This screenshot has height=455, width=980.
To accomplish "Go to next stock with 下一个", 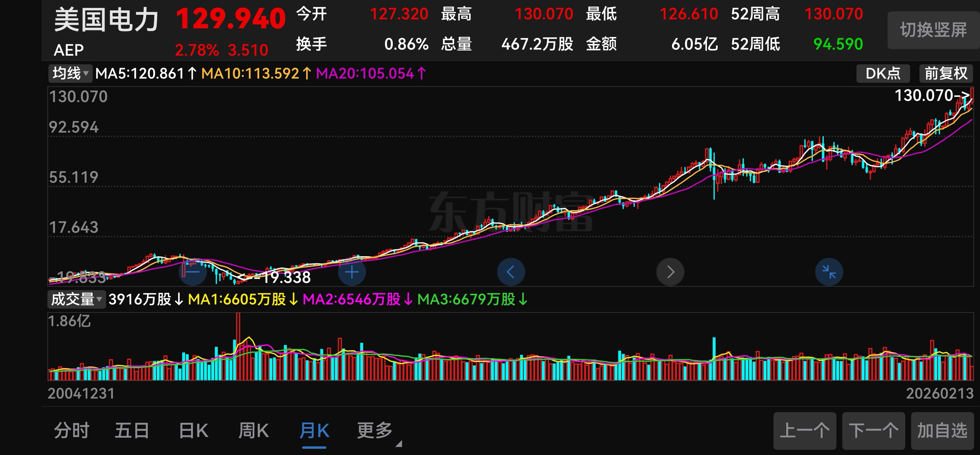I will pyautogui.click(x=873, y=431).
